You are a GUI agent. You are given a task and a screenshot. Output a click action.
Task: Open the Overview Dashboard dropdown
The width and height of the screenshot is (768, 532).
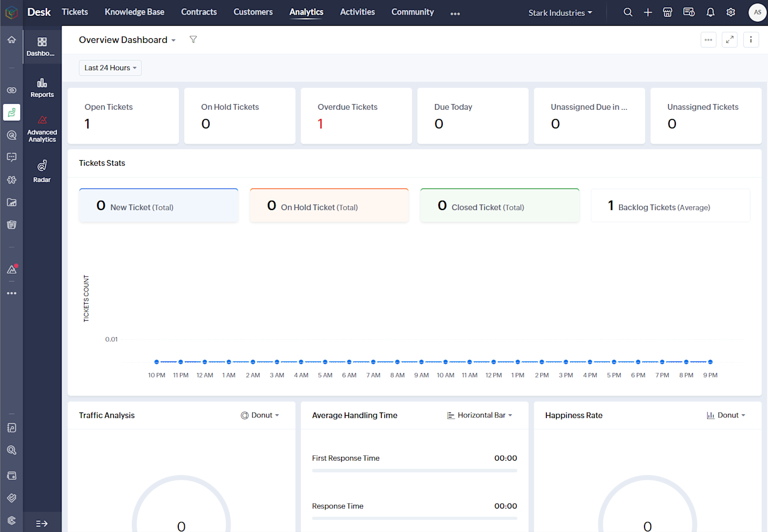click(127, 40)
